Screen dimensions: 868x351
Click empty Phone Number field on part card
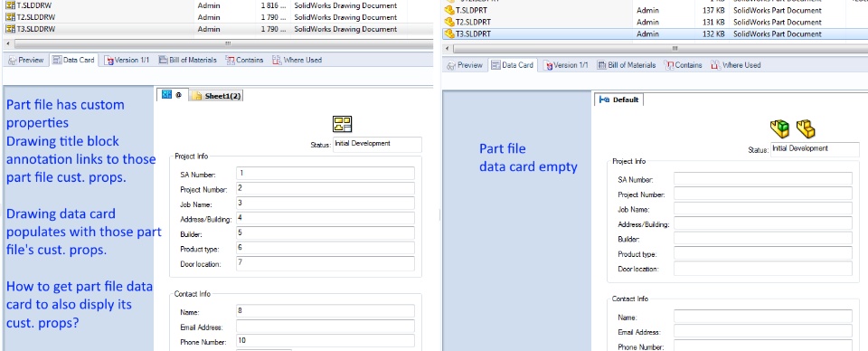tap(763, 346)
